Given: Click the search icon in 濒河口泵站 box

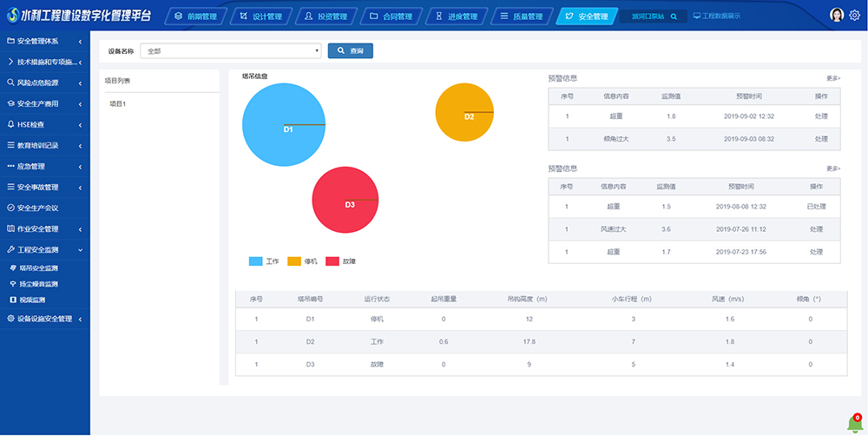Looking at the screenshot, I should pos(674,17).
